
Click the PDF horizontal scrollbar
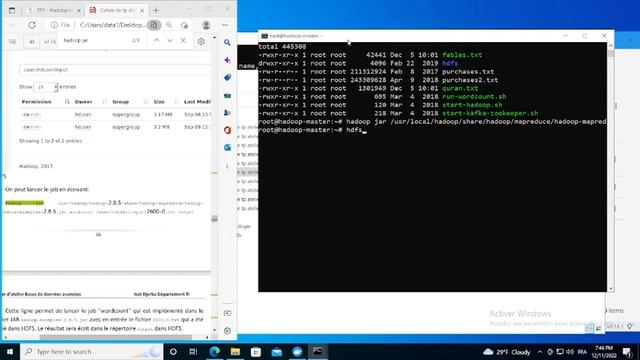116,337
